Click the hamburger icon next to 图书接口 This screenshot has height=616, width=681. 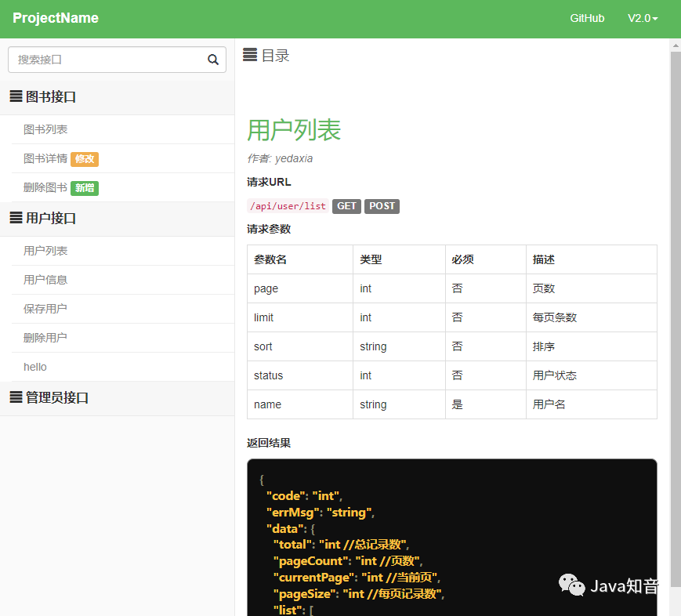[x=14, y=96]
